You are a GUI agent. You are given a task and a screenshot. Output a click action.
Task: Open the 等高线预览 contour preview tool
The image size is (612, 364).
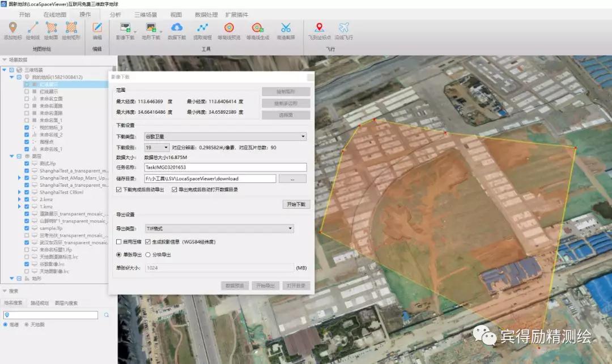pyautogui.click(x=229, y=27)
